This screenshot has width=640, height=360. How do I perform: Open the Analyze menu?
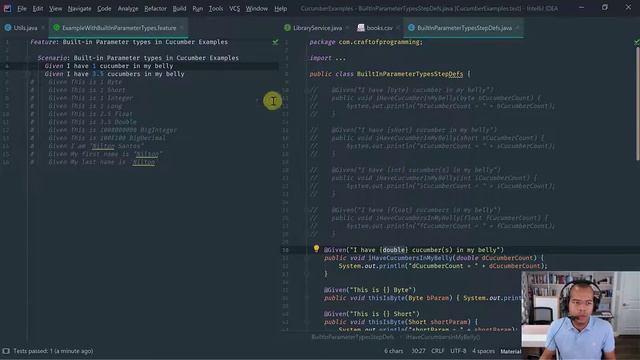tap(128, 9)
